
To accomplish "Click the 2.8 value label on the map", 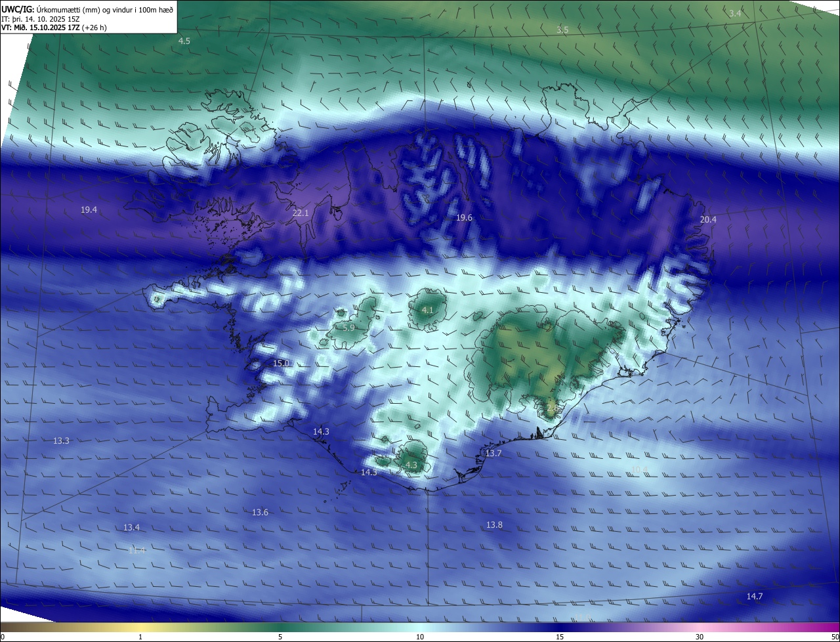I will 552,408.
